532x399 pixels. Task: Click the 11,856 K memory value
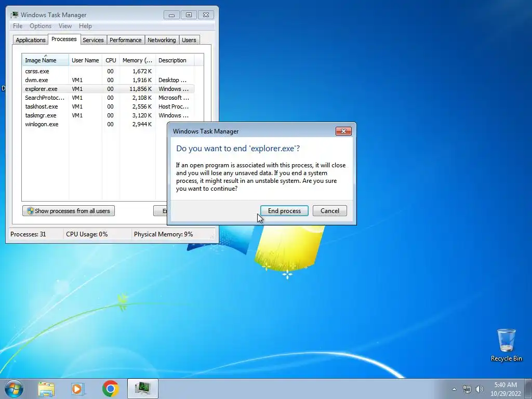coord(140,89)
